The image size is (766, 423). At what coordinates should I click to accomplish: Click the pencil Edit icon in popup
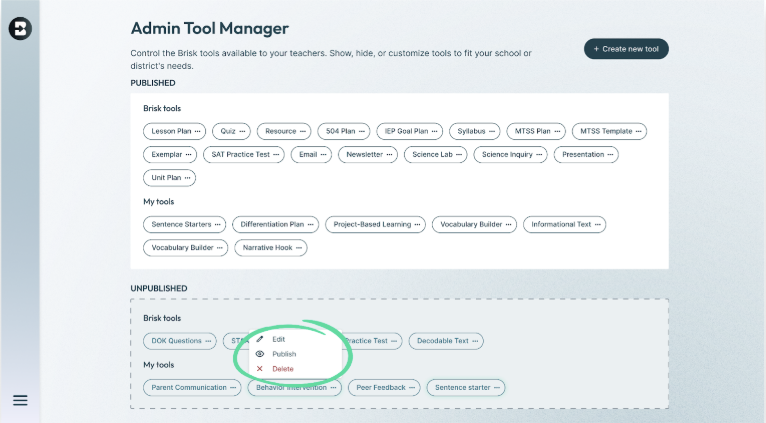[x=260, y=339]
